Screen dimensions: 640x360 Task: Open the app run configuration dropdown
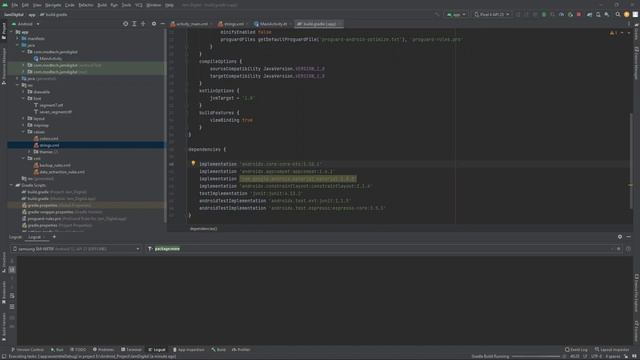tap(456, 14)
